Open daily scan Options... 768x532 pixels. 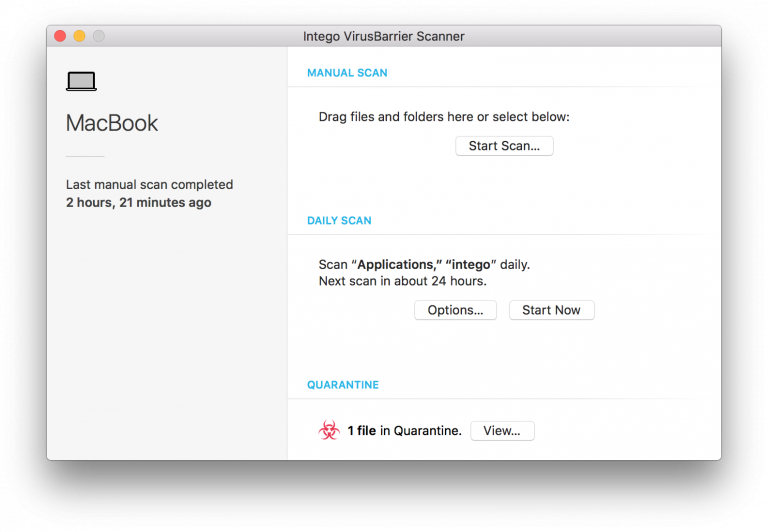[455, 310]
